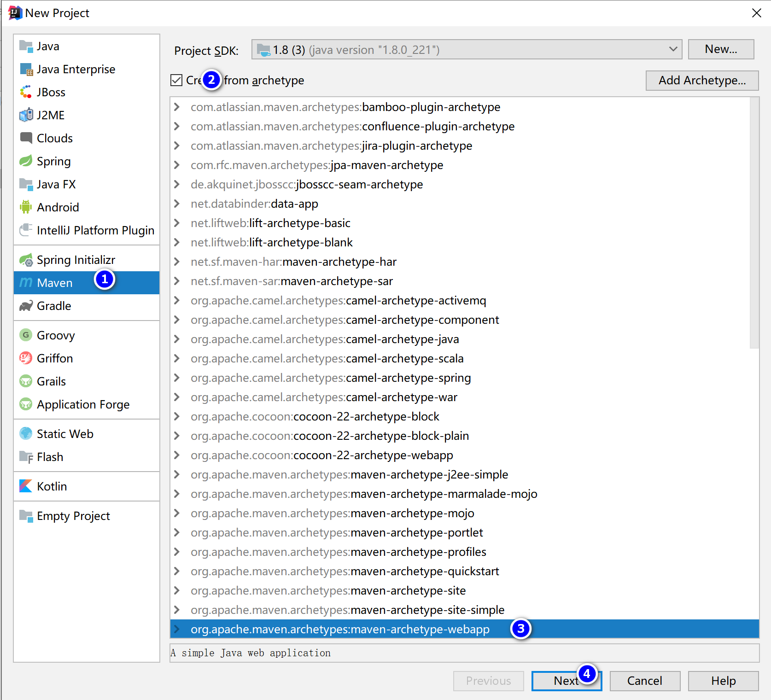Expand confluence-plugin-archetype entry
This screenshot has height=700, width=771.
pos(177,126)
